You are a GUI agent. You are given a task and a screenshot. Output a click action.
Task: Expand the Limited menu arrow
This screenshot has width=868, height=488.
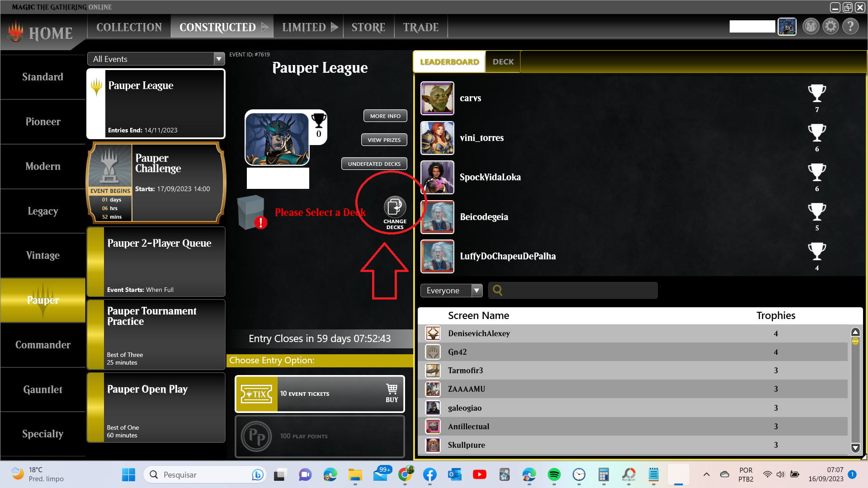pos(335,27)
